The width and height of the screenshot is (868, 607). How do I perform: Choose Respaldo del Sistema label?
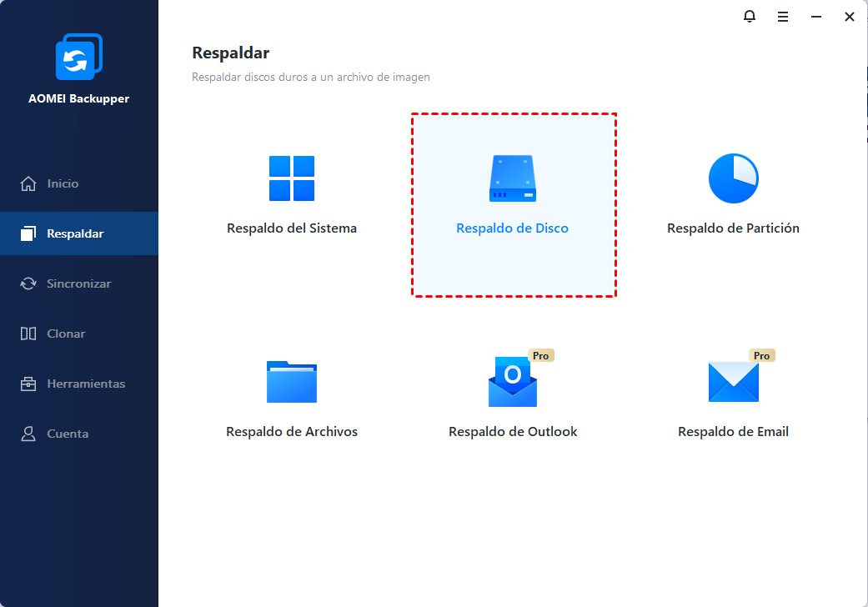[292, 228]
